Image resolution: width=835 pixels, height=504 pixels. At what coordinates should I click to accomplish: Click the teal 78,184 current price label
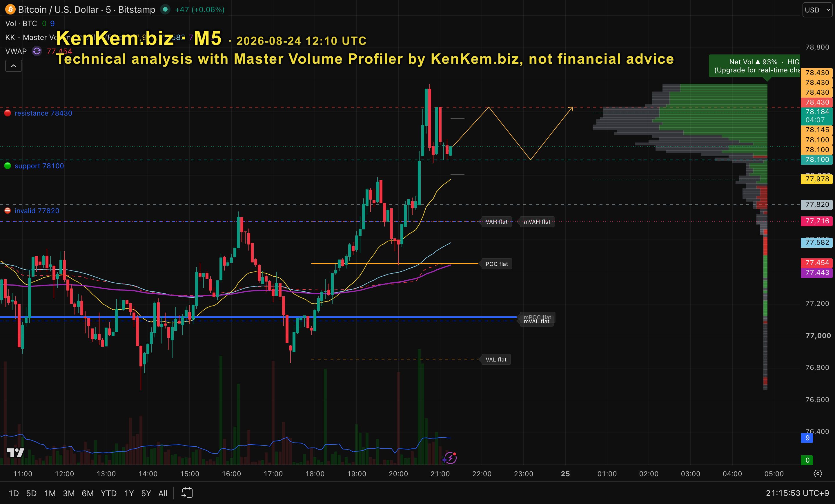click(x=817, y=116)
